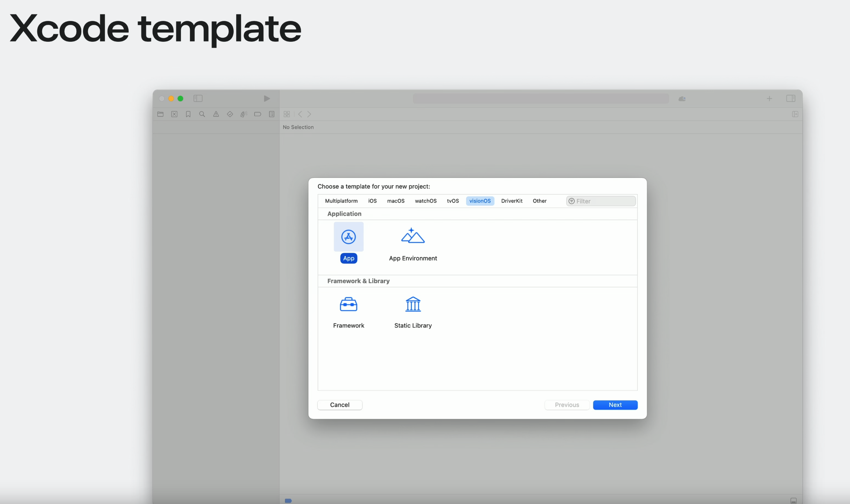Select the App template icon
850x504 pixels.
coord(348,237)
